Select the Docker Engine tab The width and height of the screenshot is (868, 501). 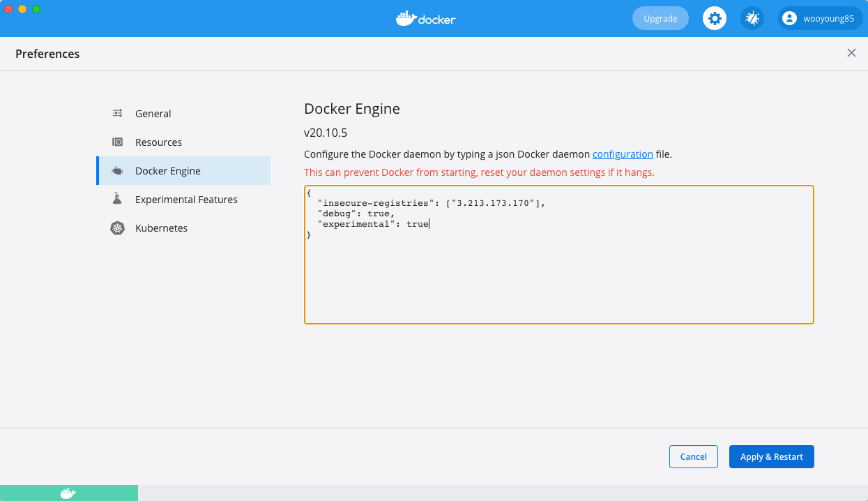click(183, 171)
